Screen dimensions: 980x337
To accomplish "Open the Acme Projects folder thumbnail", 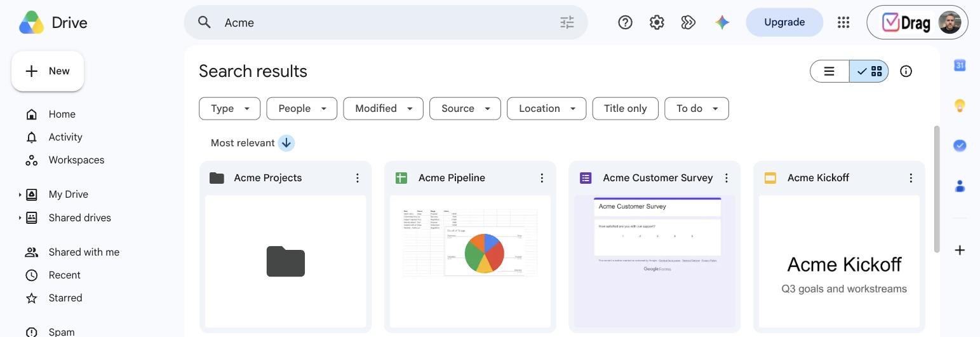I will 286,261.
